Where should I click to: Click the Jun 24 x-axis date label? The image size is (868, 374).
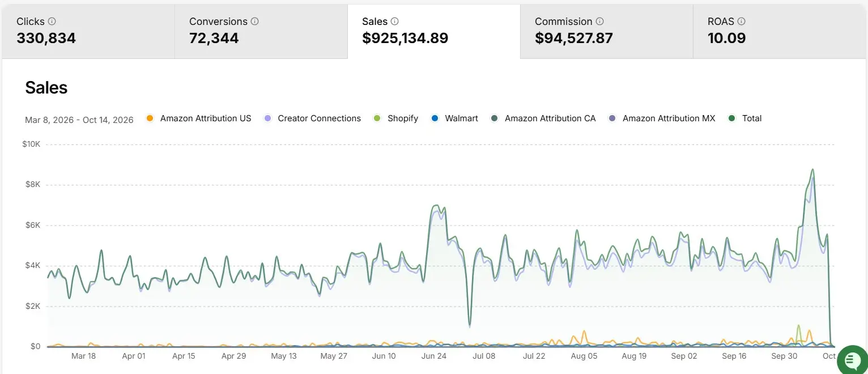click(434, 356)
